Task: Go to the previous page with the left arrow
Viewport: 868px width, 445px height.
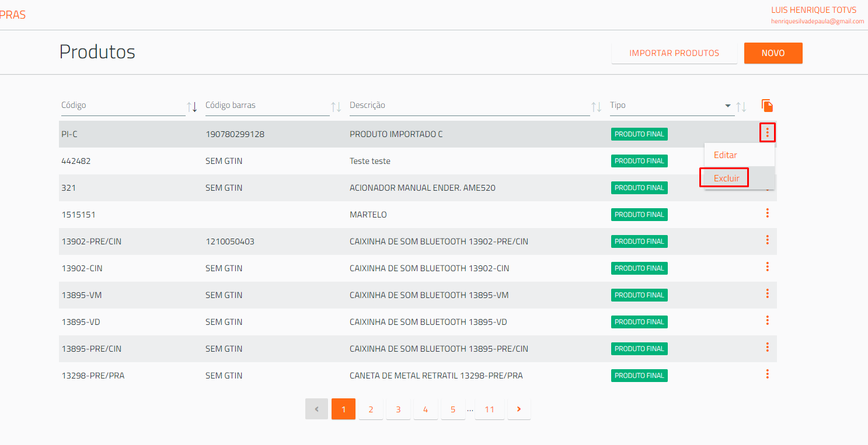Action: point(317,409)
